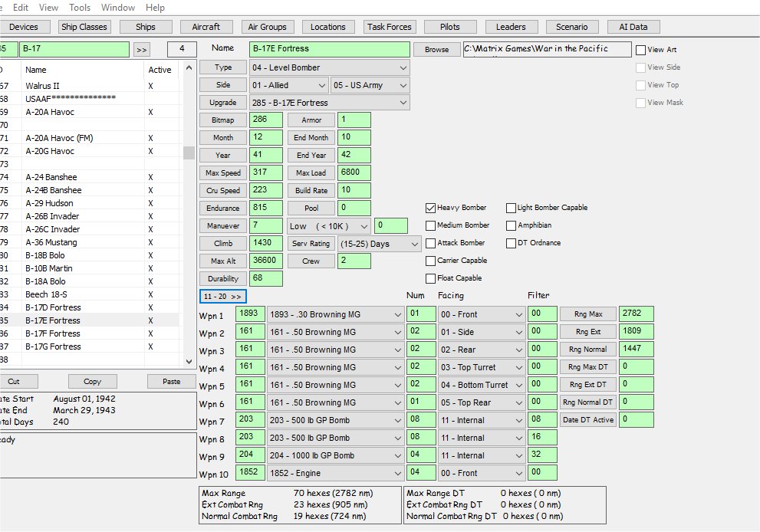Enable the Carrier Capable checkbox
Viewport: 760px width, 532px height.
[430, 261]
